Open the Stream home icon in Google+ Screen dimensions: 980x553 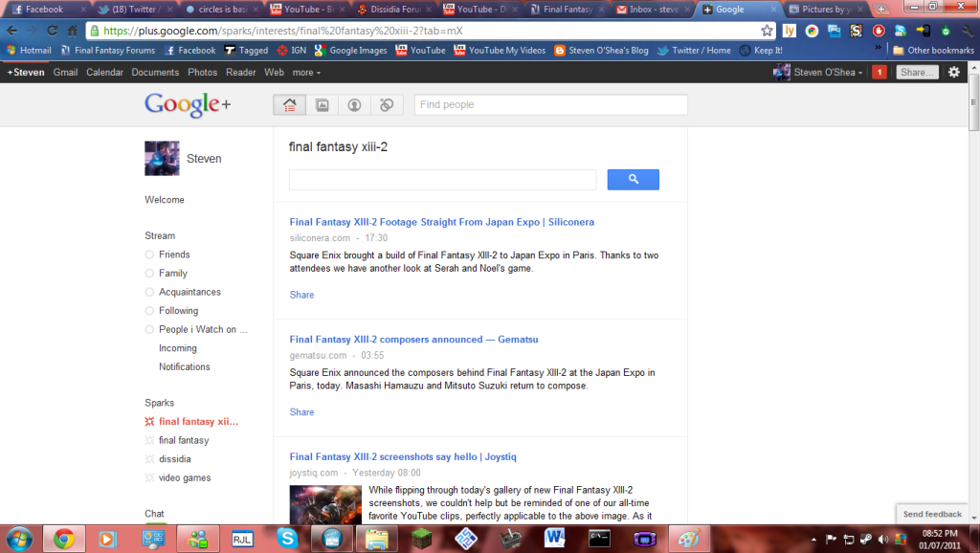(289, 104)
